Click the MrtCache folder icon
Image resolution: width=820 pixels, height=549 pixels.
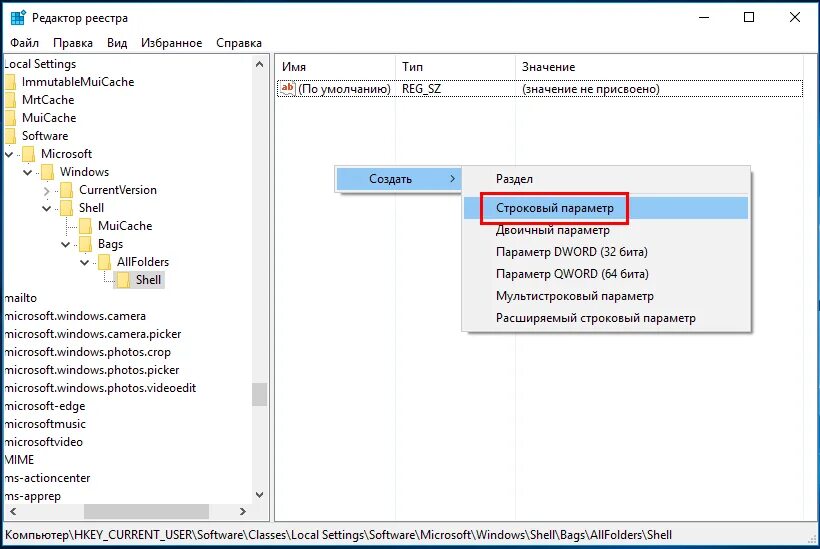click(x=10, y=100)
